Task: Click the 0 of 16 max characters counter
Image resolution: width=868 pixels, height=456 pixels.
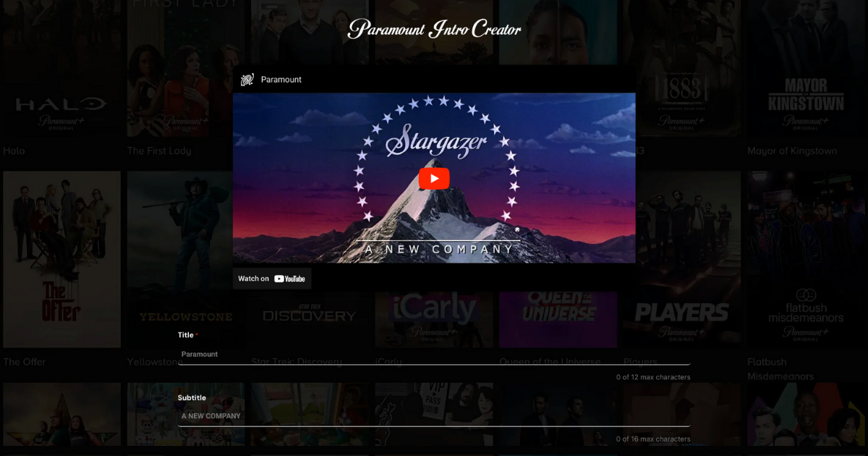Action: point(653,439)
